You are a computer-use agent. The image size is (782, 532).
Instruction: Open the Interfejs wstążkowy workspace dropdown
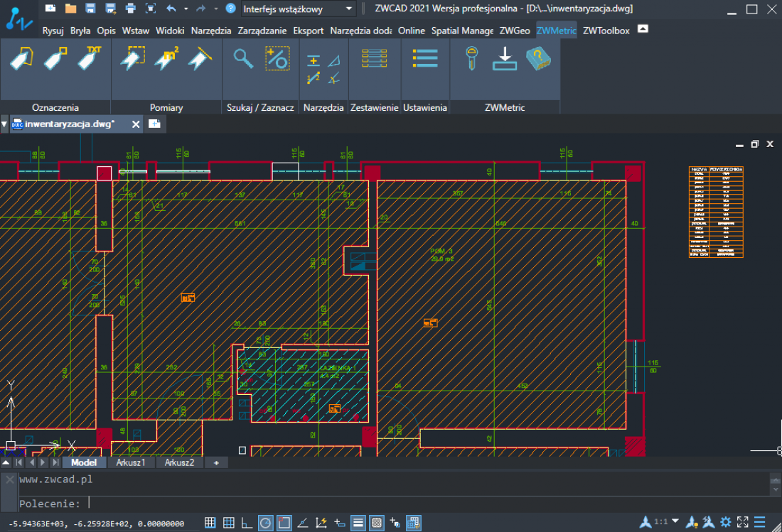(x=299, y=9)
